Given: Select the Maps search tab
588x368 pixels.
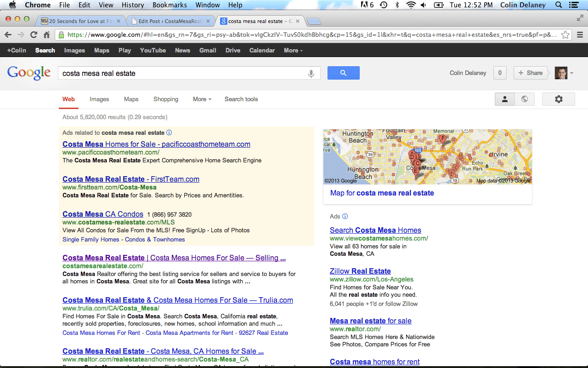Looking at the screenshot, I should tap(131, 99).
